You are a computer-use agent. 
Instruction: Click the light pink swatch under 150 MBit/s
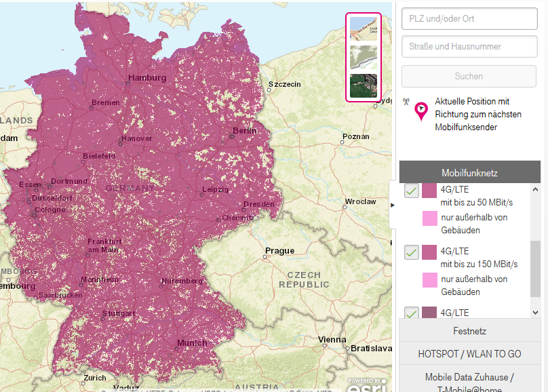[430, 280]
